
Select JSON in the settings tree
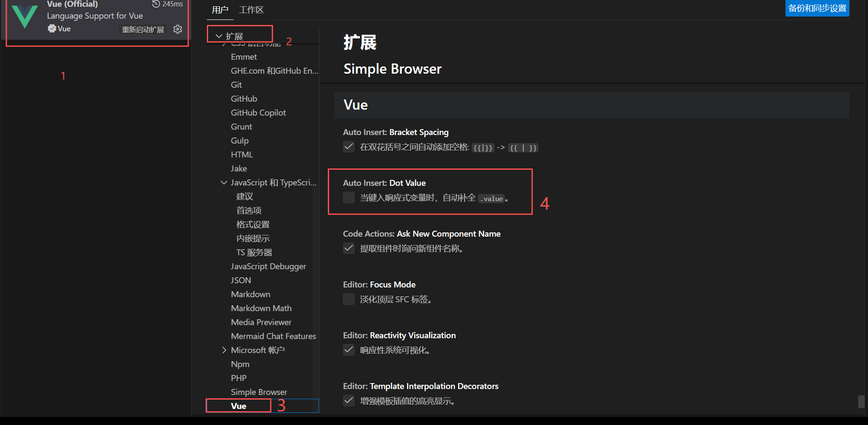click(241, 280)
